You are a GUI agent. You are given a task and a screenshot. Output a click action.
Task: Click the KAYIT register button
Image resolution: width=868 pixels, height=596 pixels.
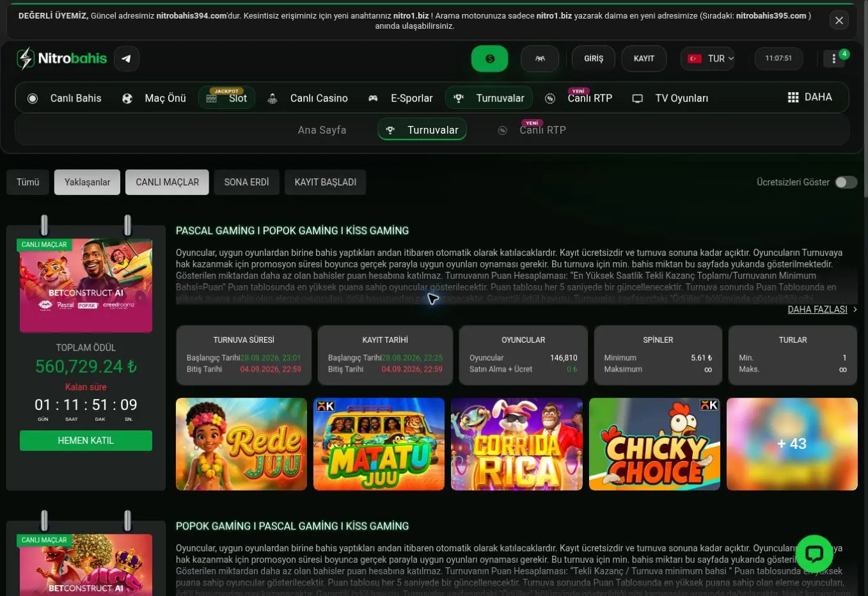[644, 59]
